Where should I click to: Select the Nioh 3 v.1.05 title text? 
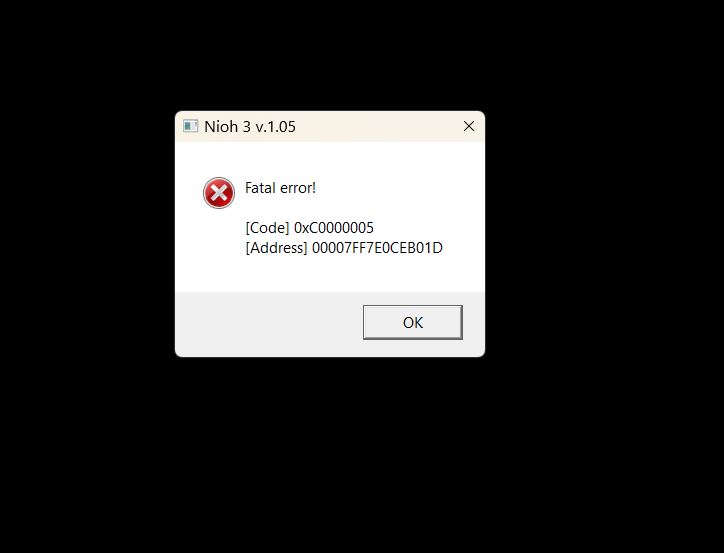250,126
